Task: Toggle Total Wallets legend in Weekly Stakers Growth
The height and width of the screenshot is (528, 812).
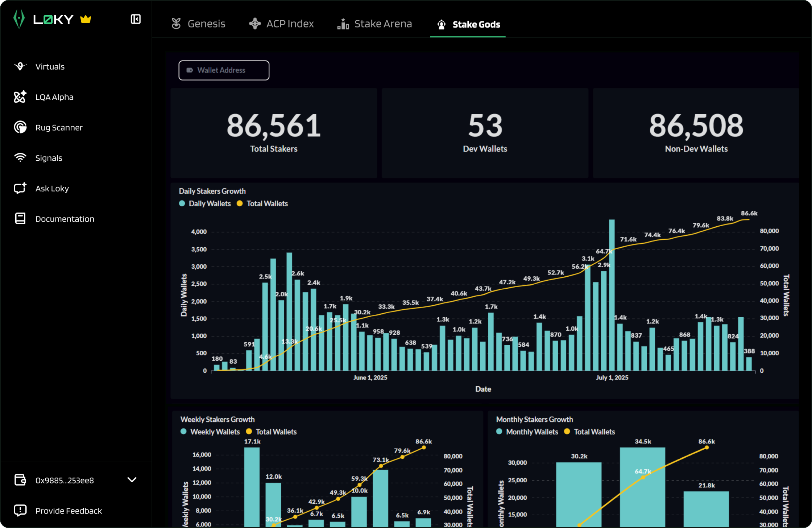Action: 272,432
